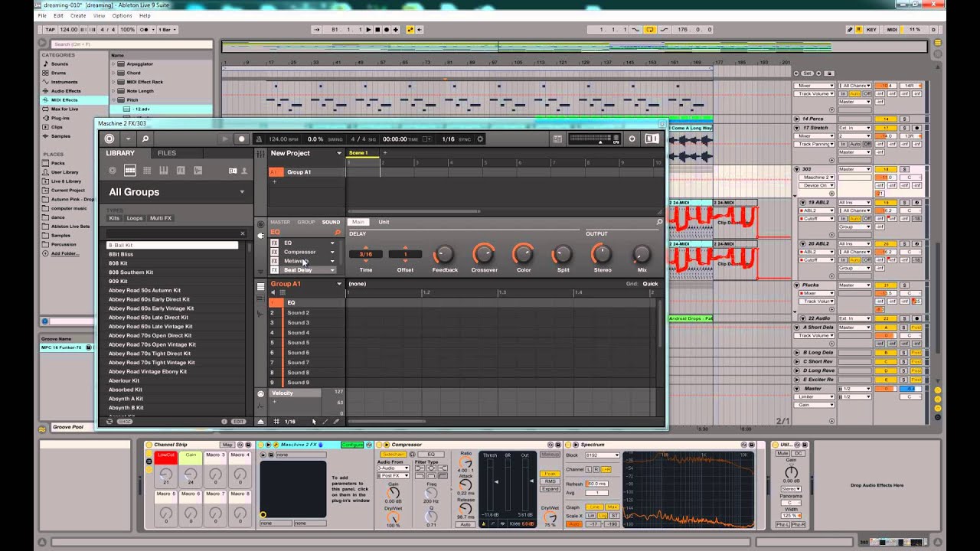Open the Options menu in Ableton
Viewport: 980px width, 551px height.
coord(122,15)
